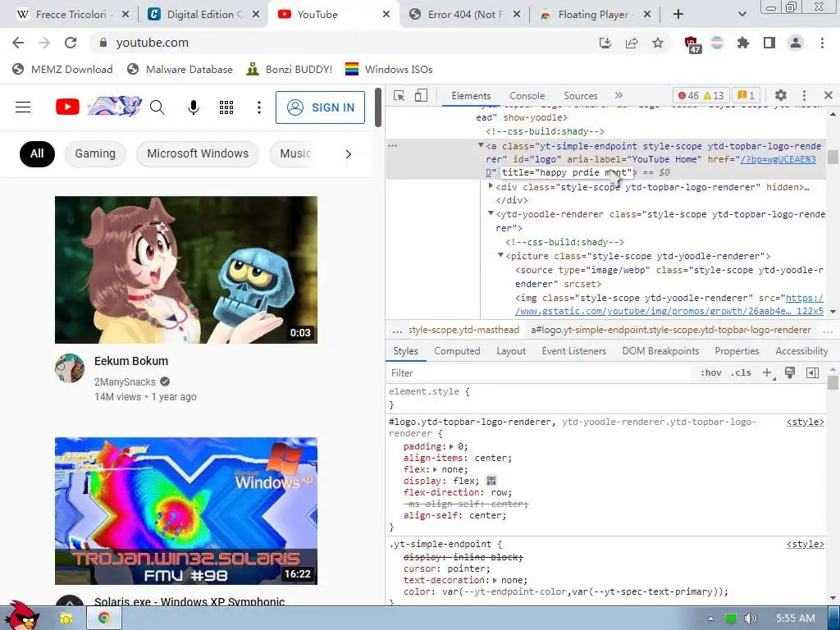Switch to the Computed tab
The height and width of the screenshot is (630, 840).
457,351
